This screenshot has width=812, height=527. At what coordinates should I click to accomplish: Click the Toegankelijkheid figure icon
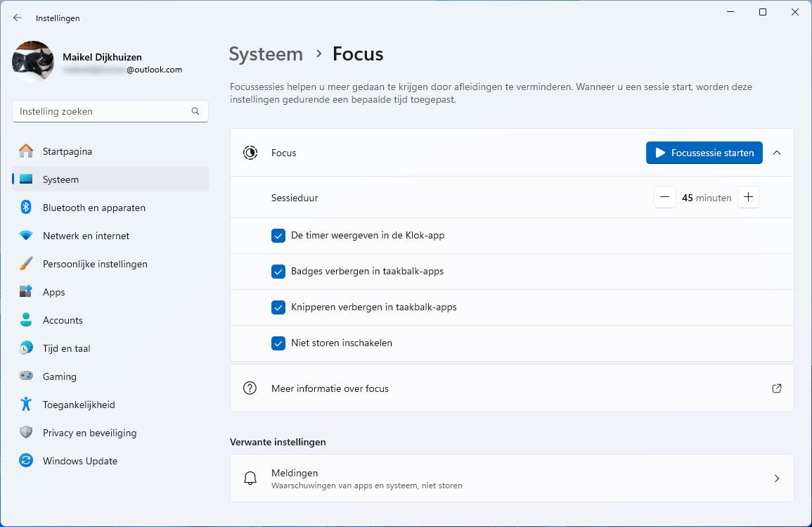pyautogui.click(x=26, y=405)
